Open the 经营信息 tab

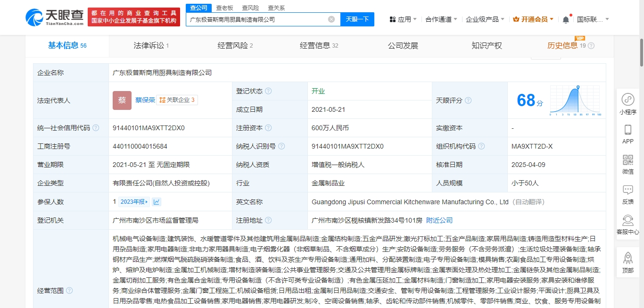point(319,46)
